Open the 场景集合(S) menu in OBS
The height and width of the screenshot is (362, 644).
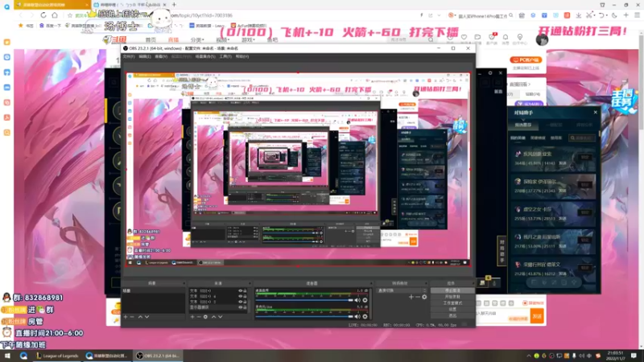pyautogui.click(x=205, y=56)
